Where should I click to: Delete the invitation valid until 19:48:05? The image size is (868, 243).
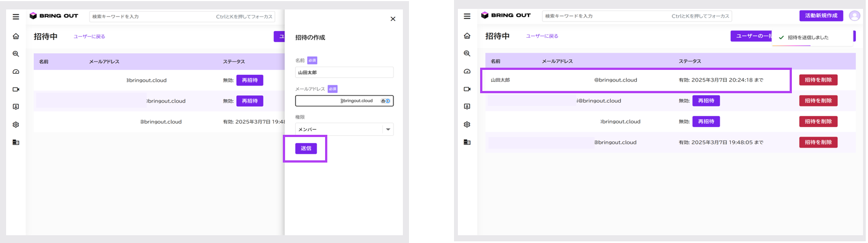point(818,143)
